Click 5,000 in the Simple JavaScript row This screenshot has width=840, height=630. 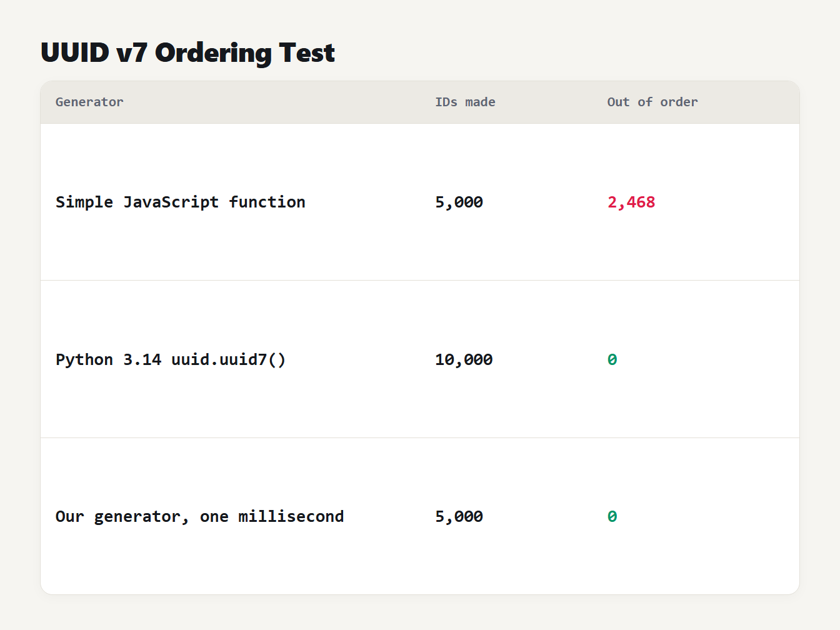[x=459, y=202]
